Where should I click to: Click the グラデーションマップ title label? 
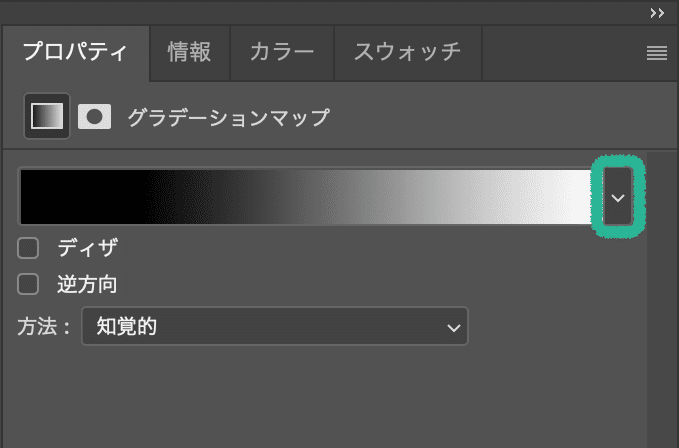coord(229,118)
